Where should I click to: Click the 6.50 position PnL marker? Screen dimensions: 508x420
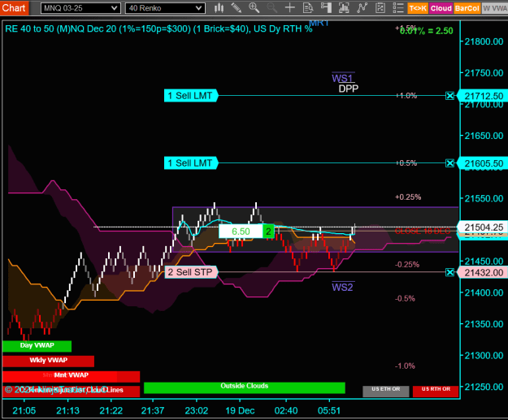241,232
